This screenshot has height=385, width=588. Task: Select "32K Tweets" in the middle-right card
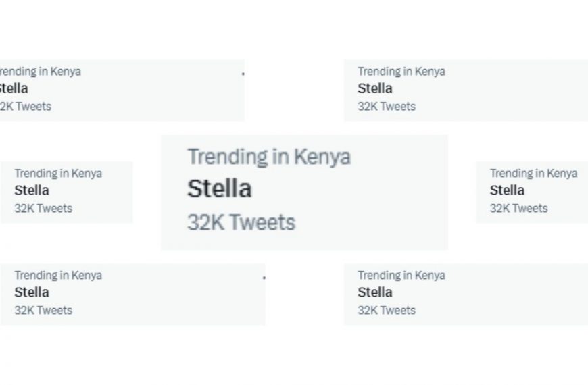(x=518, y=208)
